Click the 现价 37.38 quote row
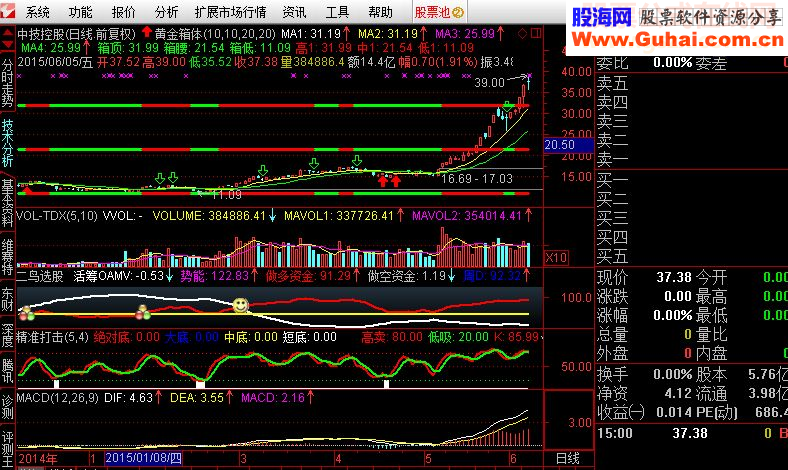Viewport: 788px width, 470px height. (x=644, y=277)
